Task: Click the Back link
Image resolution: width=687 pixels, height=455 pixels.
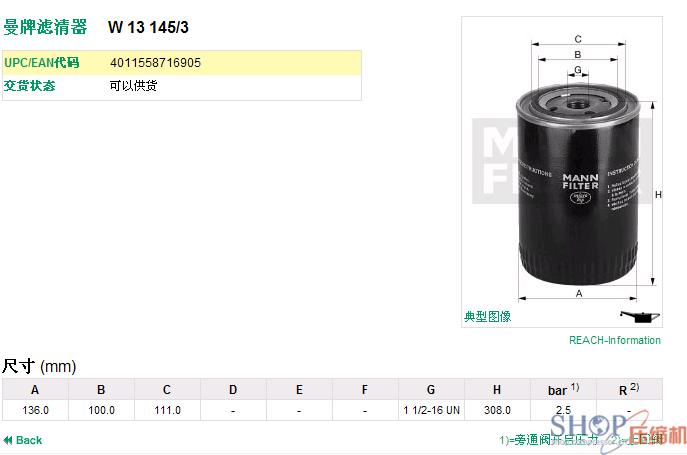Action: 29,440
